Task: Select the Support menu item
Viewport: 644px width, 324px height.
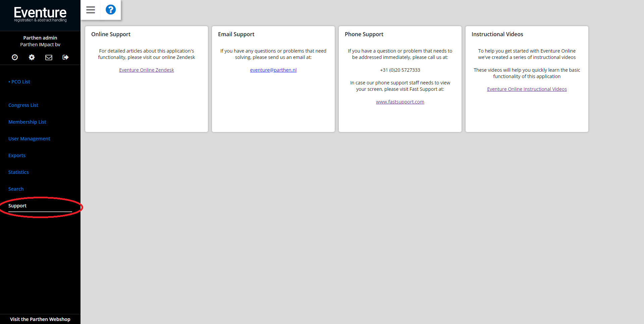Action: [17, 206]
